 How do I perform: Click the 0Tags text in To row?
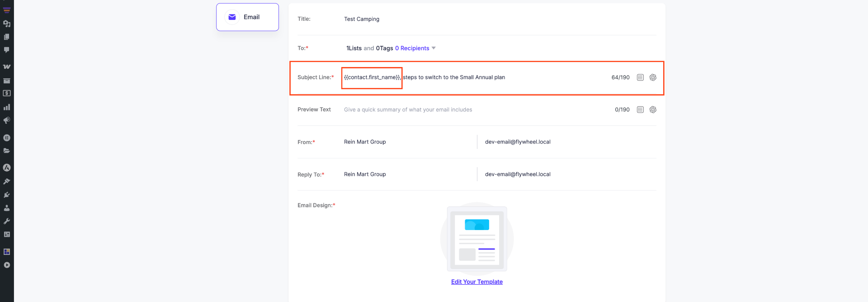384,48
